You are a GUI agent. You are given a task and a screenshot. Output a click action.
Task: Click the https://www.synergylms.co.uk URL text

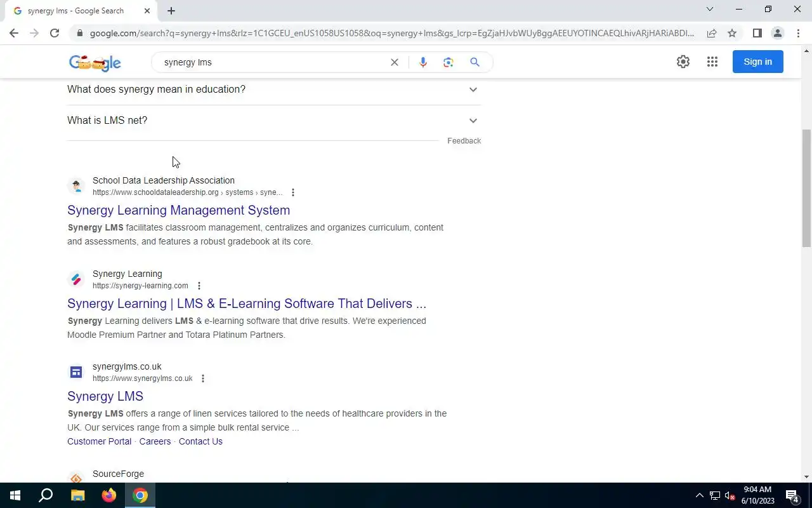point(143,378)
